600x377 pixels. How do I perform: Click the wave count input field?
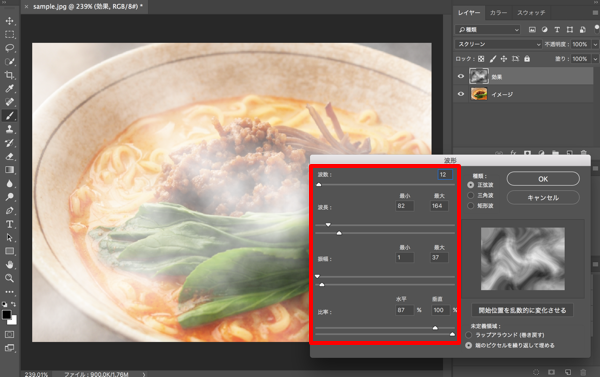tap(445, 175)
